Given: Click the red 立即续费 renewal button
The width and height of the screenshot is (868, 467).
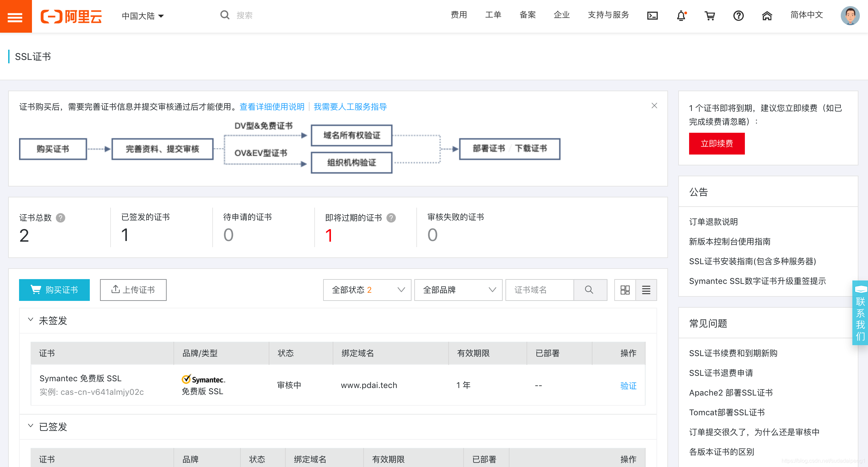Looking at the screenshot, I should point(717,143).
